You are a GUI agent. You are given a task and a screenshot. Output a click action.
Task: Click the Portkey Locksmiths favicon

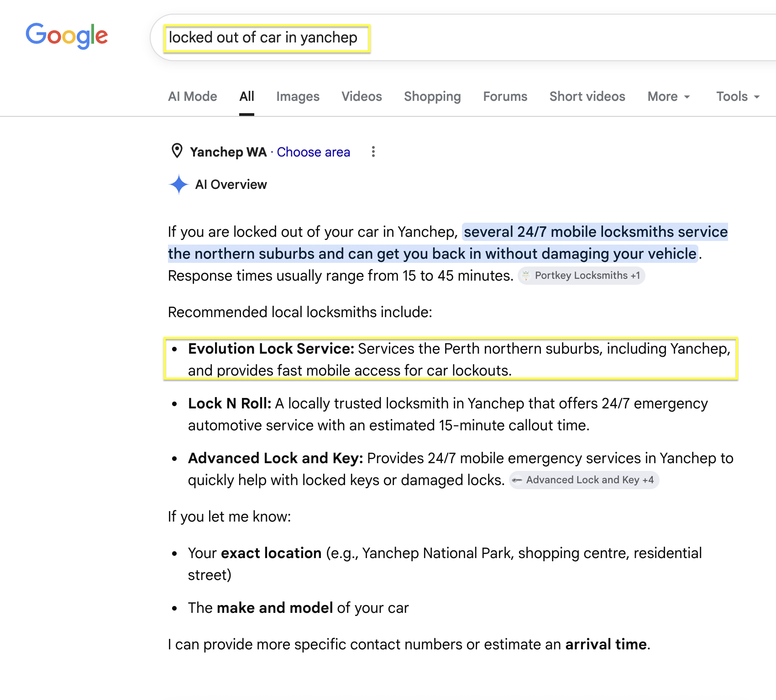tap(526, 276)
